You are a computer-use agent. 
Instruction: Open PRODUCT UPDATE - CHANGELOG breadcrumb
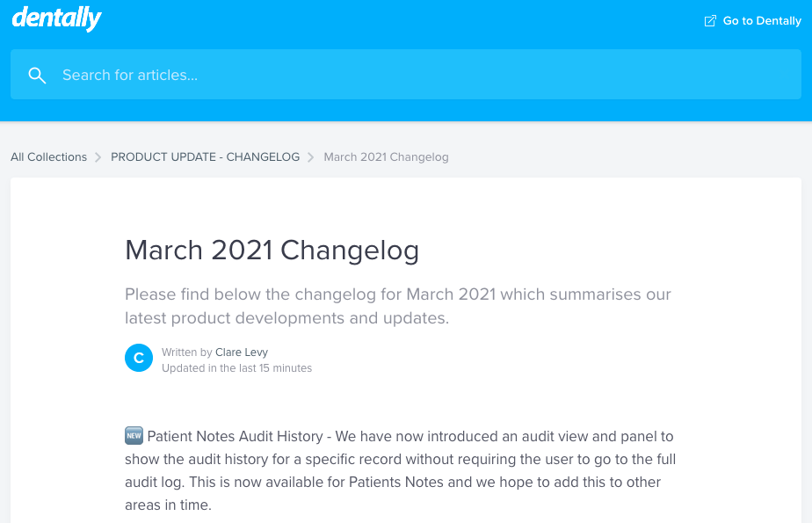pyautogui.click(x=205, y=157)
